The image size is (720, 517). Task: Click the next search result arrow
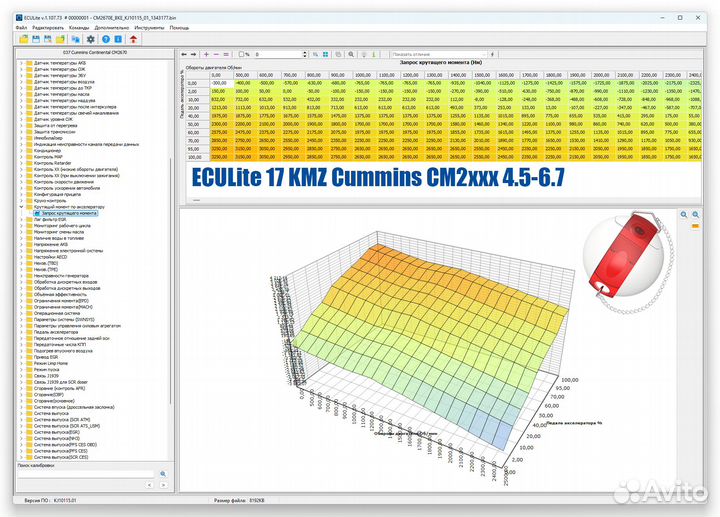163,485
